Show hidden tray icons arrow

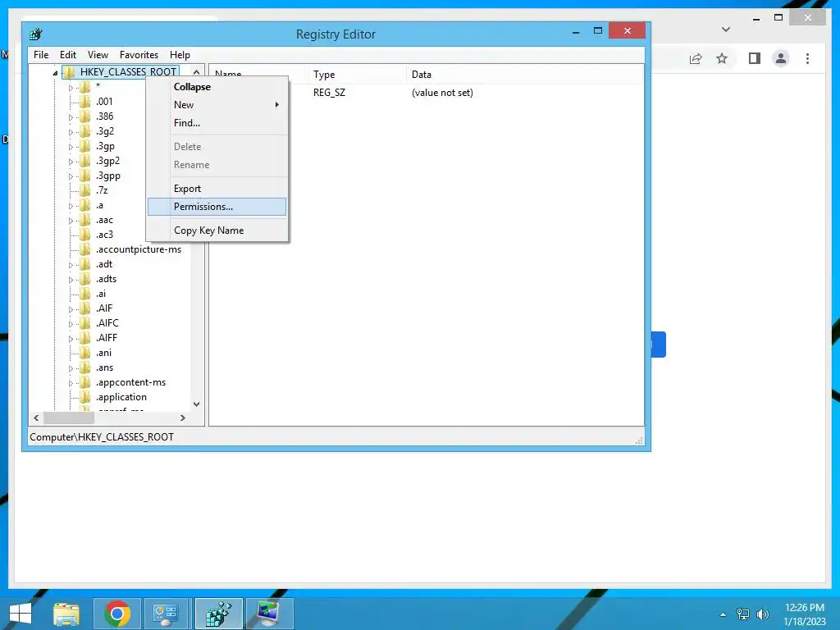(x=724, y=614)
